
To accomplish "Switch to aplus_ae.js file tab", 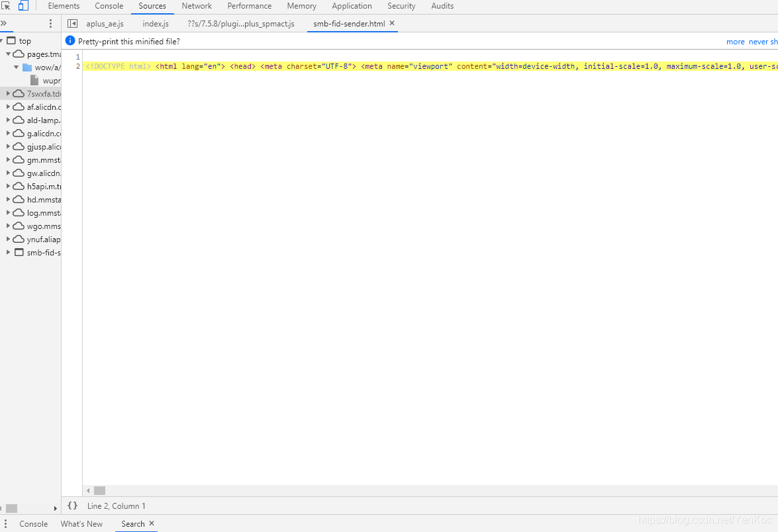I will (105, 23).
